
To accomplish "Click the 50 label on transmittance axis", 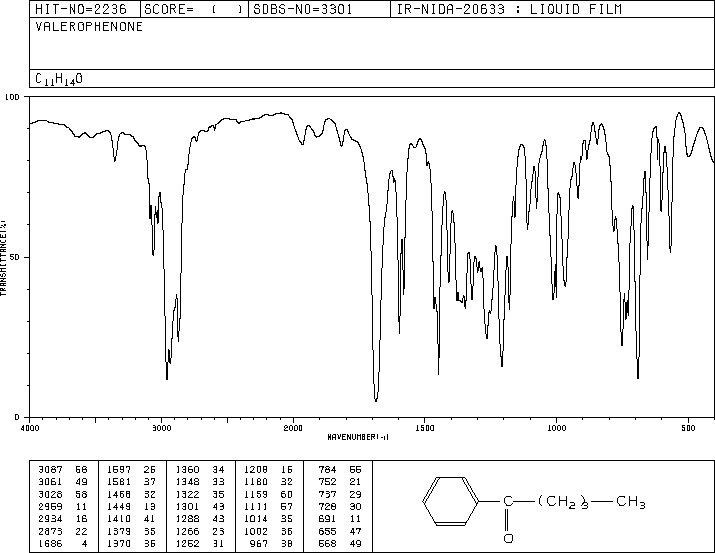I will click(15, 257).
